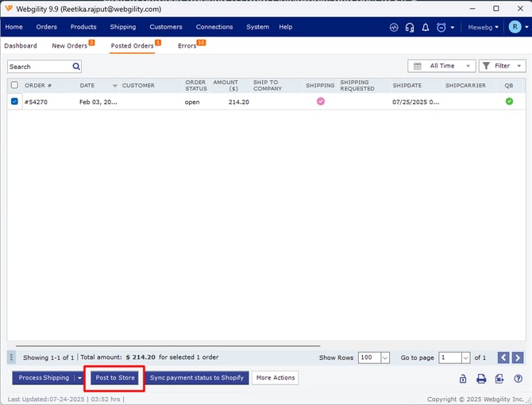
Task: Click the lock icon in bottom toolbar
Action: click(x=462, y=379)
